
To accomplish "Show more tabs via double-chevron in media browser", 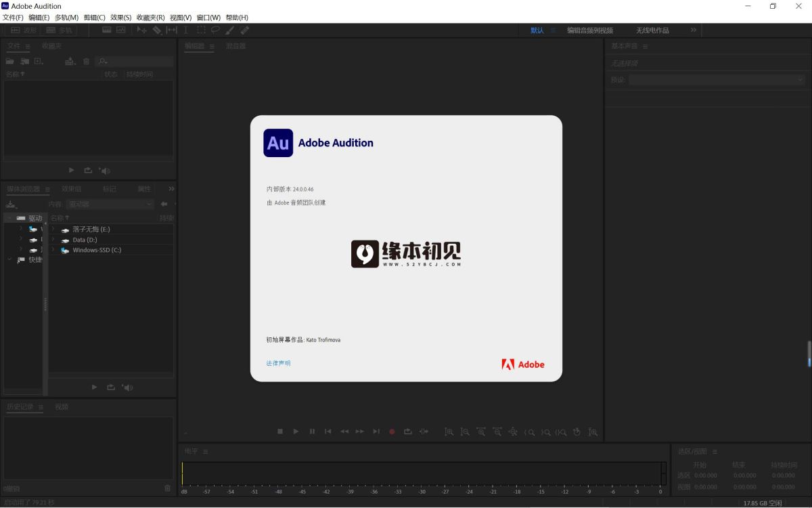I will (171, 189).
